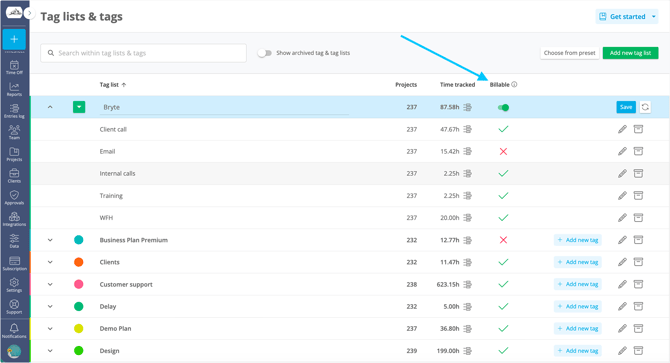Open the Get started dropdown
This screenshot has width=670, height=363.
(627, 17)
